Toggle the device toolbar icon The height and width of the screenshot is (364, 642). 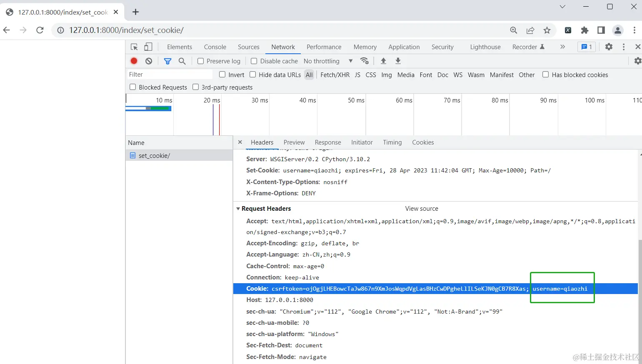(x=148, y=47)
